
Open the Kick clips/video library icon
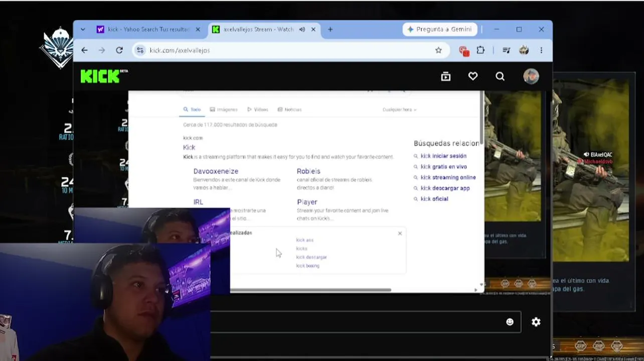pyautogui.click(x=446, y=76)
